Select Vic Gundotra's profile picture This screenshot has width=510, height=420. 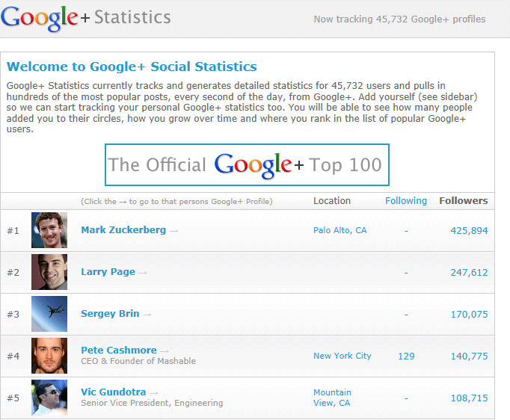[49, 398]
